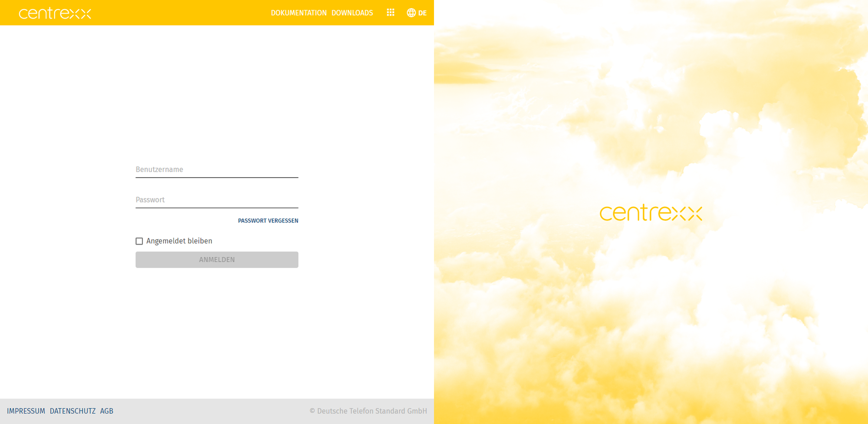Expand the DE language selector
The height and width of the screenshot is (424, 868).
click(x=422, y=13)
